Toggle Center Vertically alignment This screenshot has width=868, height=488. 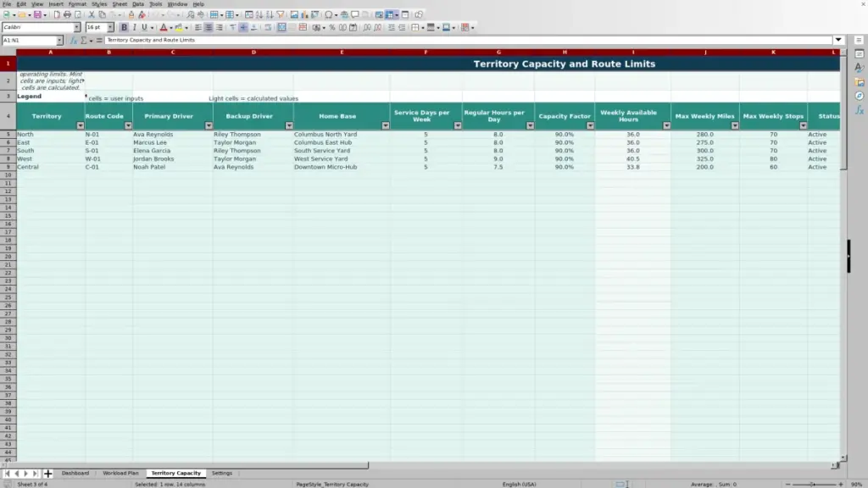[x=243, y=27]
